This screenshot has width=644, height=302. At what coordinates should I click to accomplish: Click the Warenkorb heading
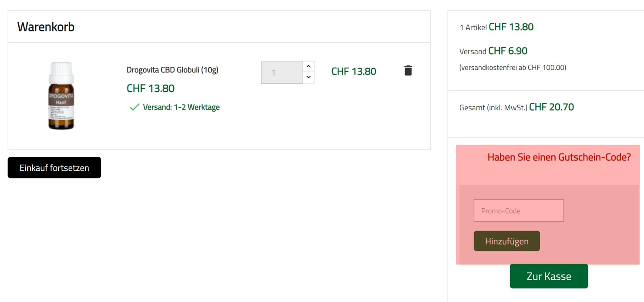[x=46, y=27]
